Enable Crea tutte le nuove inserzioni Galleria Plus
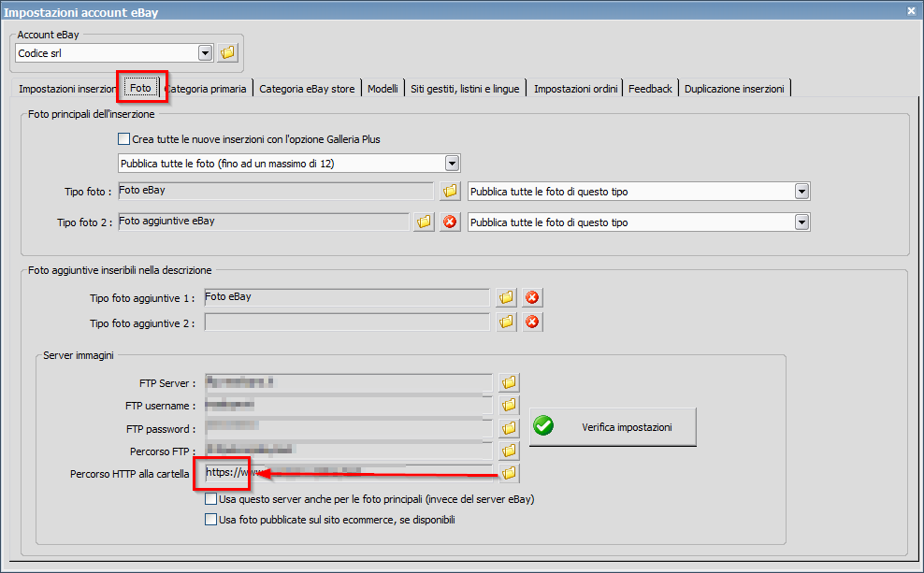This screenshot has height=573, width=924. [x=123, y=139]
